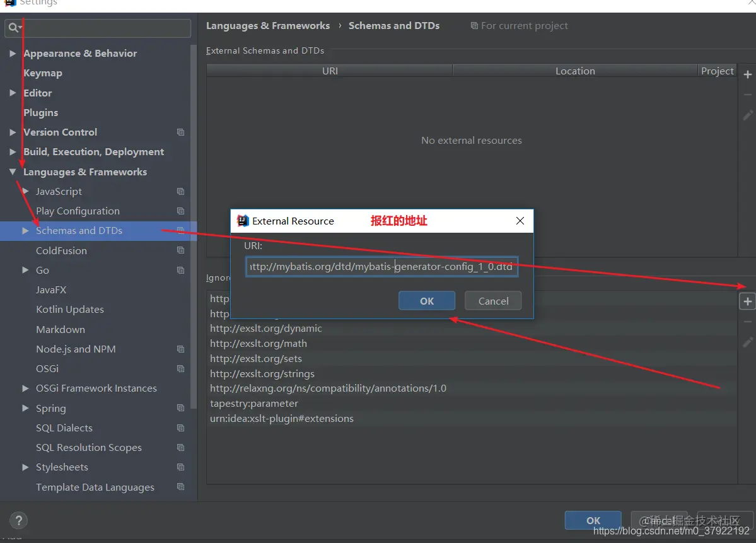The height and width of the screenshot is (543, 756).
Task: Click project-level icon next to Template Data Languages
Action: 180,487
